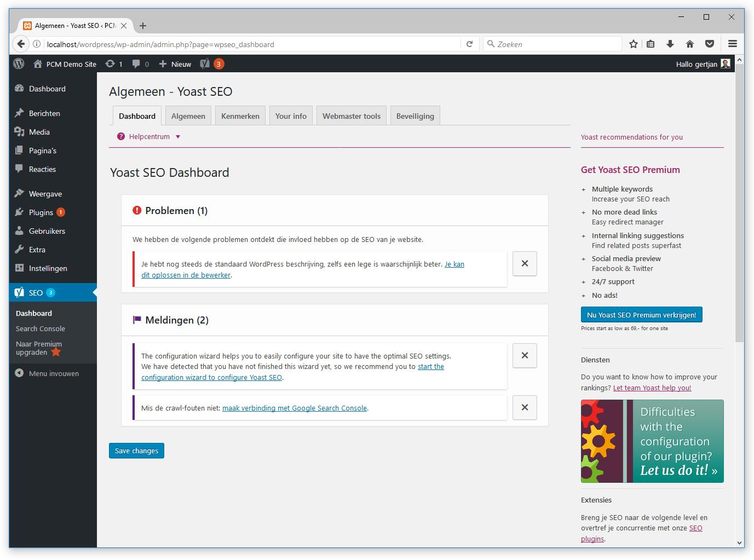This screenshot has width=754, height=560.
Task: Switch to the Kenmerken tab
Action: pos(240,116)
